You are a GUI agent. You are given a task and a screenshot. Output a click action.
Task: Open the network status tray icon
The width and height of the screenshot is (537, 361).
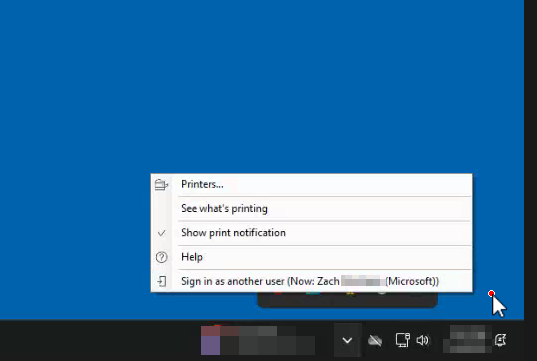(402, 340)
